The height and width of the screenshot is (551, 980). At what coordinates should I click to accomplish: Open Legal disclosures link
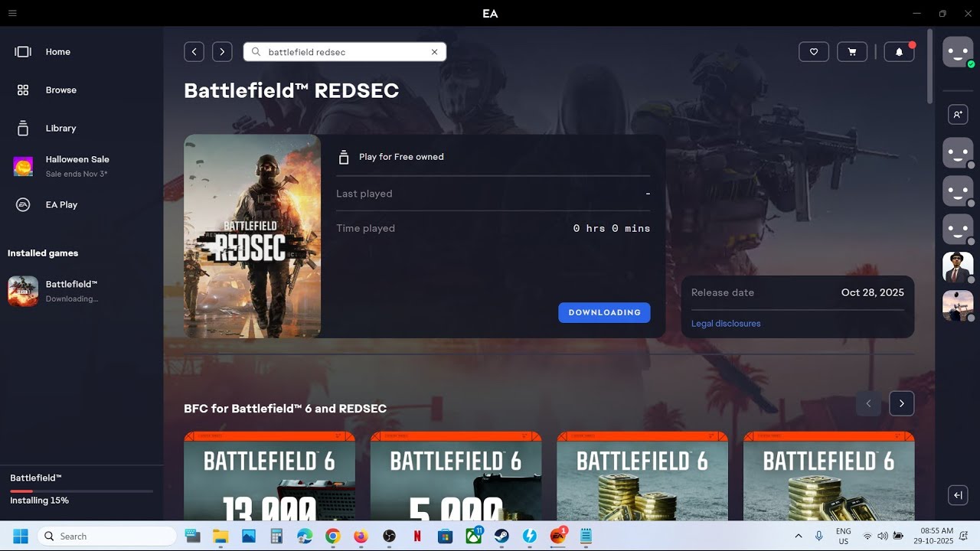(x=726, y=324)
